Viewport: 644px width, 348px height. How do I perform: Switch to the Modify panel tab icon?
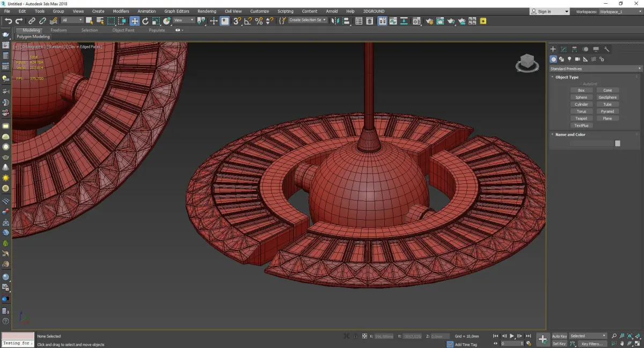point(563,49)
